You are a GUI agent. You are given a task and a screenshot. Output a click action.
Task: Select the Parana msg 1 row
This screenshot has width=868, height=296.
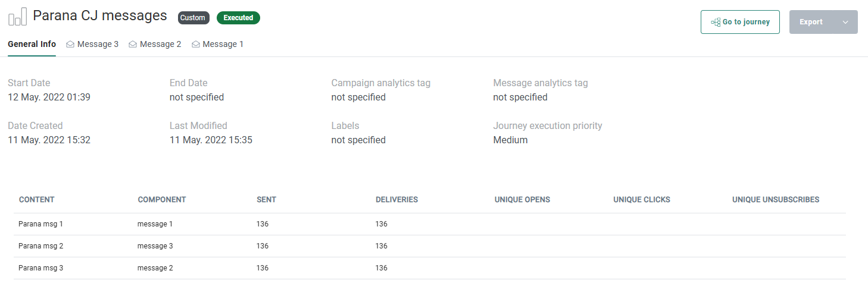point(40,224)
